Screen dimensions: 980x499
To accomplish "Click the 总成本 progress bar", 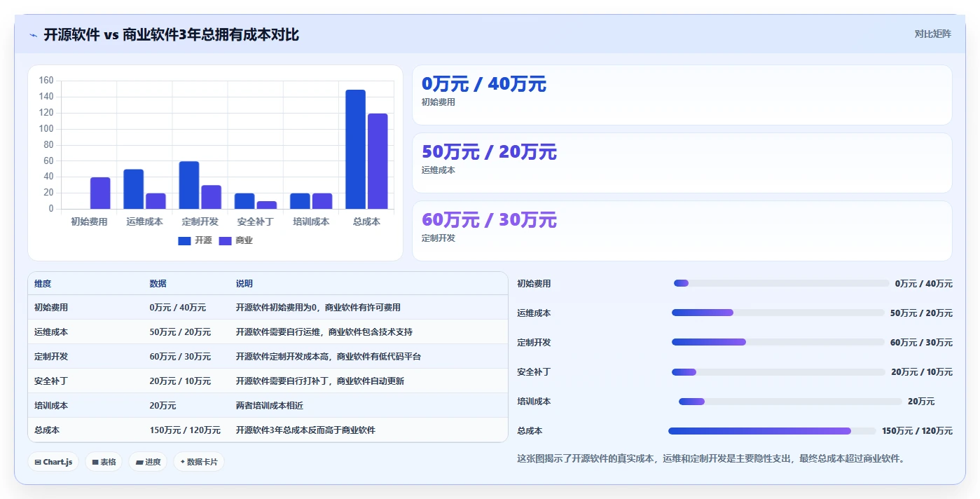I will tap(772, 431).
